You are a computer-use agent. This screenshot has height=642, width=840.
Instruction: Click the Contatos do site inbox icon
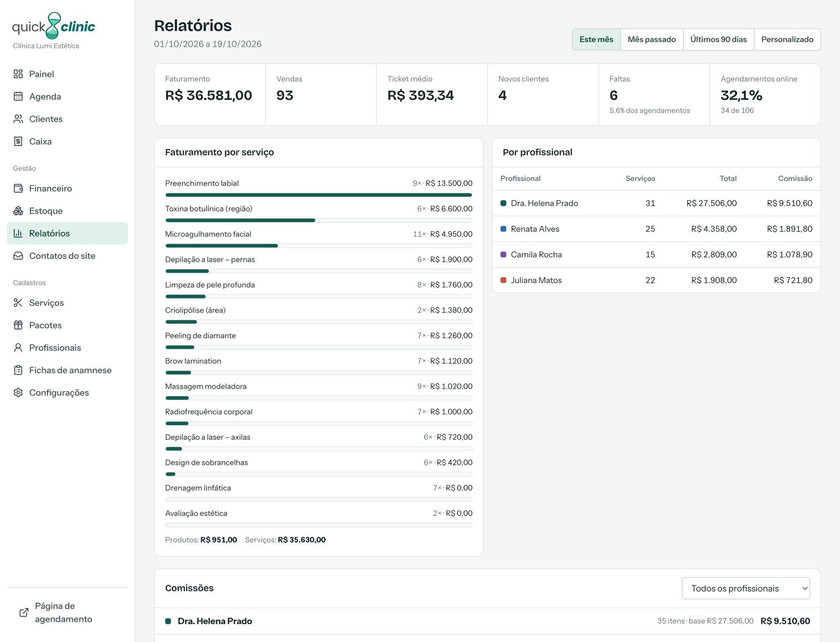click(x=18, y=255)
